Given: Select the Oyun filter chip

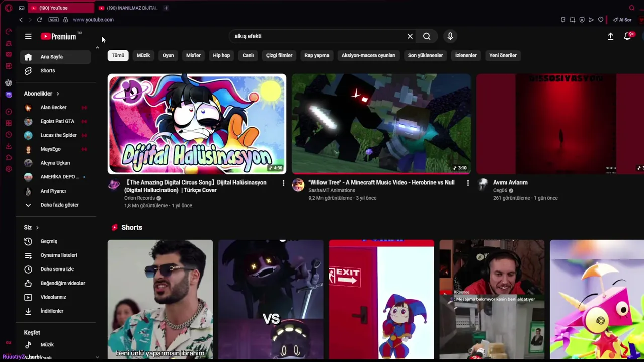Looking at the screenshot, I should point(168,55).
